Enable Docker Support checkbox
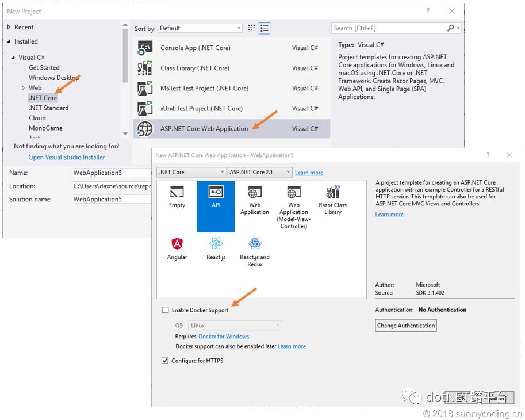 [165, 310]
